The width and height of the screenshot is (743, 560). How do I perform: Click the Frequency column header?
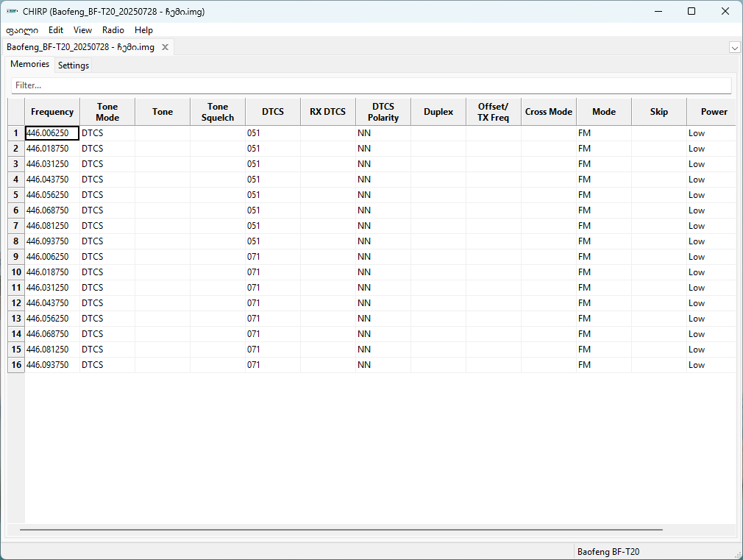(52, 112)
